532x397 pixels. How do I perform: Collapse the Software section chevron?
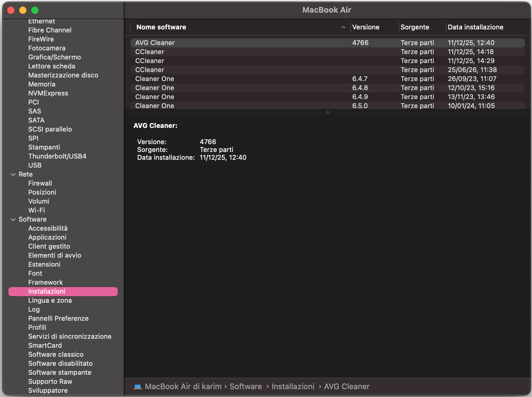point(13,220)
